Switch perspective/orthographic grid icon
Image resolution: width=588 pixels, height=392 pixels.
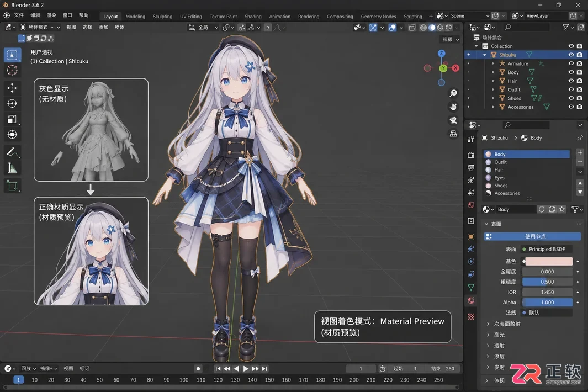(x=453, y=134)
